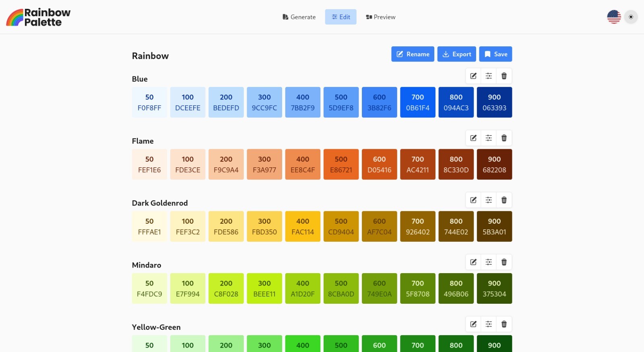Click the edit icon for Mindaro palette

coord(473,262)
